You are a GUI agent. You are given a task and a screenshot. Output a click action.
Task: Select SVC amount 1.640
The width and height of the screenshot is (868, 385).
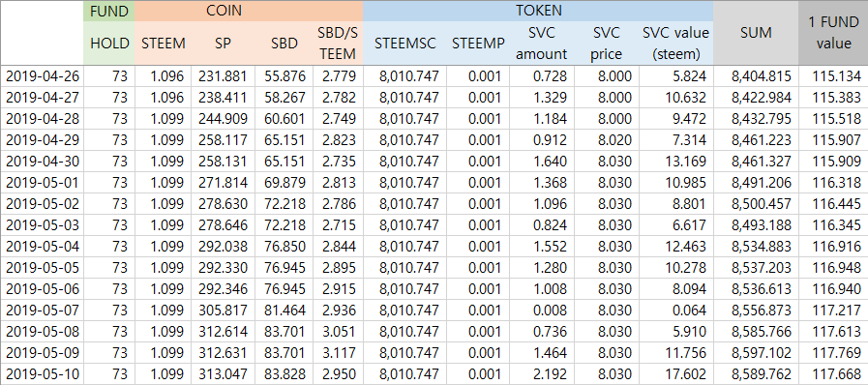click(x=542, y=161)
